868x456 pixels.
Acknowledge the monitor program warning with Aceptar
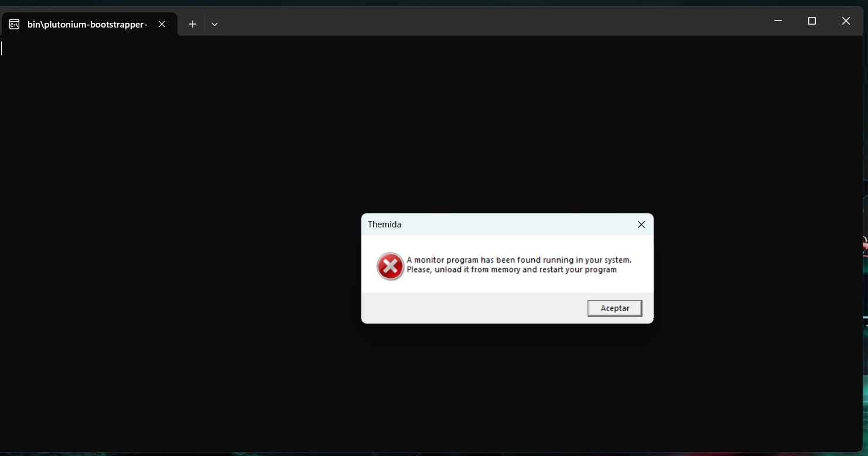614,308
